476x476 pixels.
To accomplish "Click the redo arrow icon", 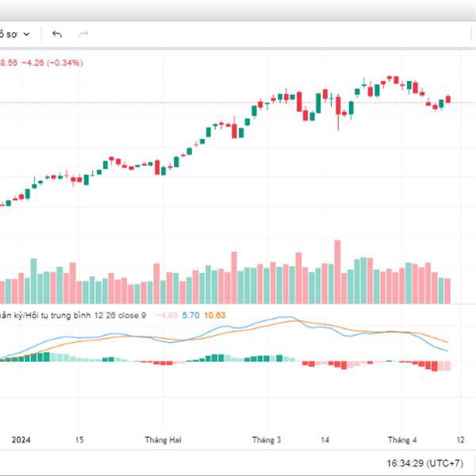I will tap(83, 34).
